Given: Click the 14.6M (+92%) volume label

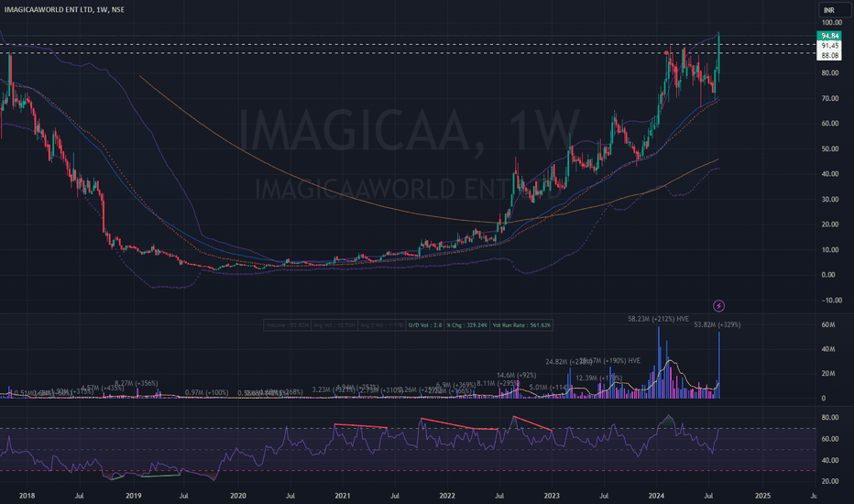Looking at the screenshot, I should pos(516,376).
